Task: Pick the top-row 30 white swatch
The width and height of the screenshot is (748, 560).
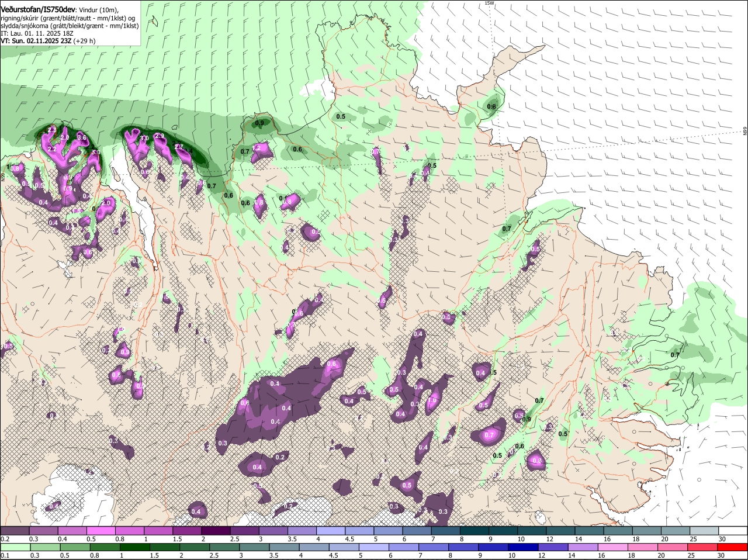Action: (x=733, y=530)
